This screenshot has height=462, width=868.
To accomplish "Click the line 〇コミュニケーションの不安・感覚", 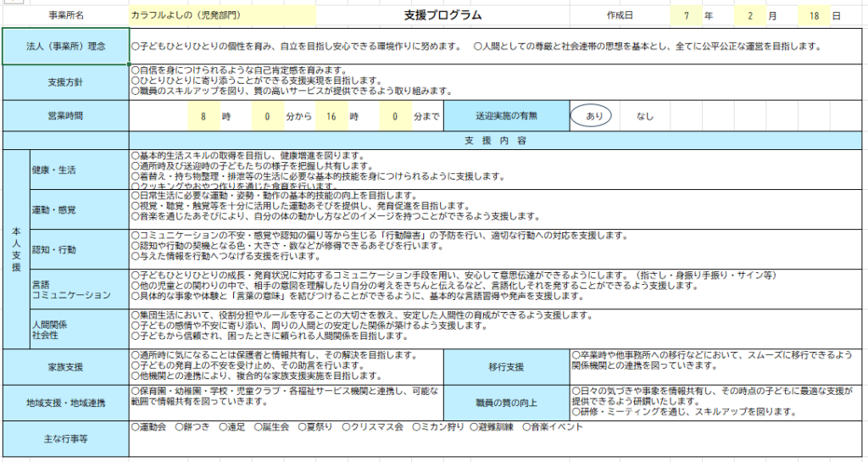I will [x=379, y=236].
